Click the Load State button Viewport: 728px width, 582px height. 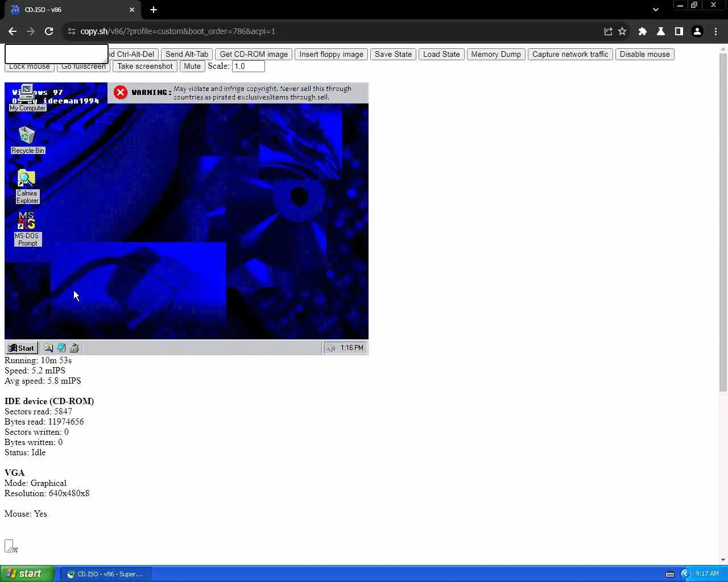[441, 54]
